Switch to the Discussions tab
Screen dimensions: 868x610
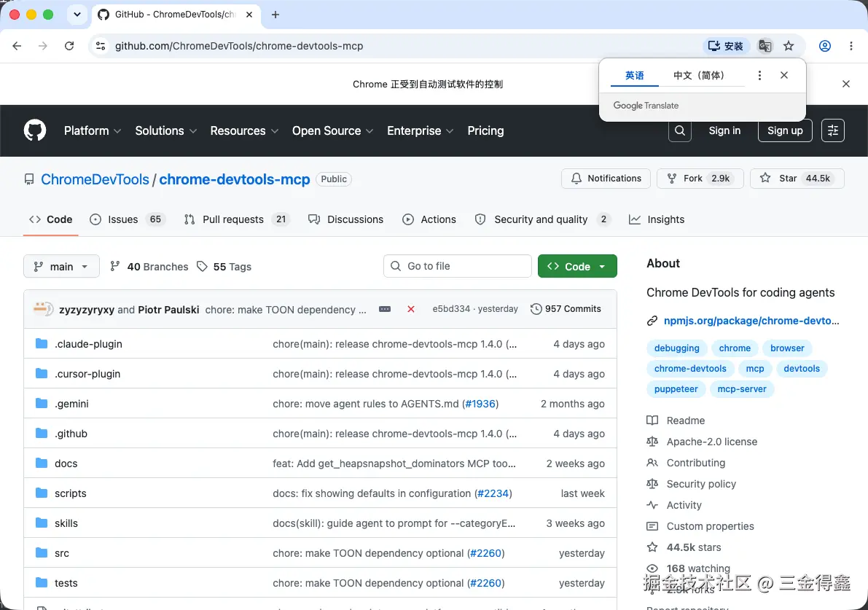pos(346,220)
